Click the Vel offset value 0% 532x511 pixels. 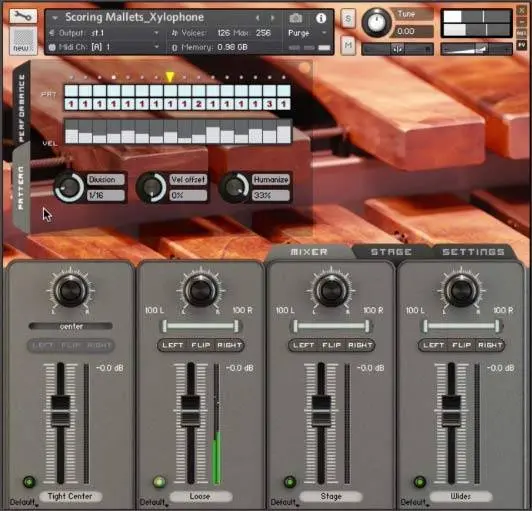(x=188, y=195)
